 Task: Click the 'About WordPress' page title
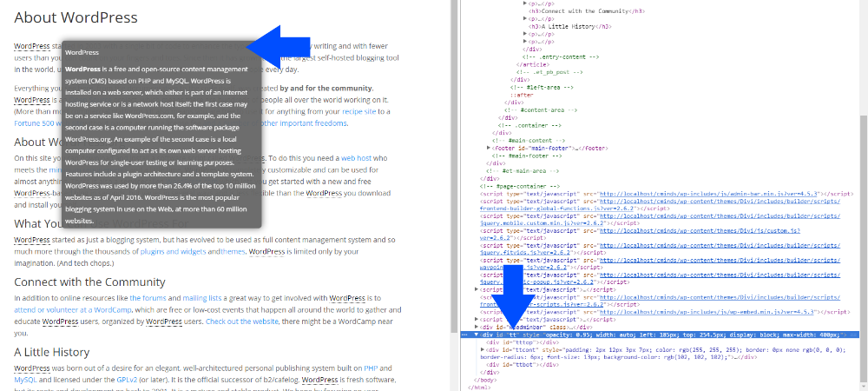(76, 17)
